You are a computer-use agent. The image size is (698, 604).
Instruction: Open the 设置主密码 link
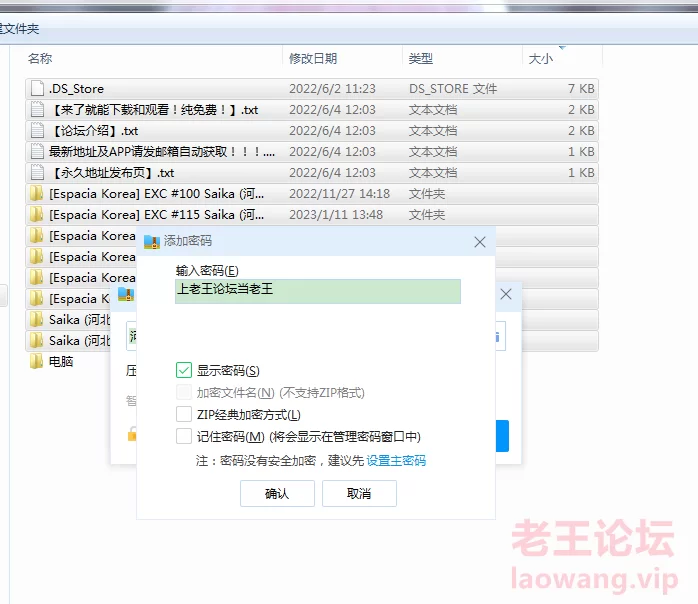pos(396,461)
